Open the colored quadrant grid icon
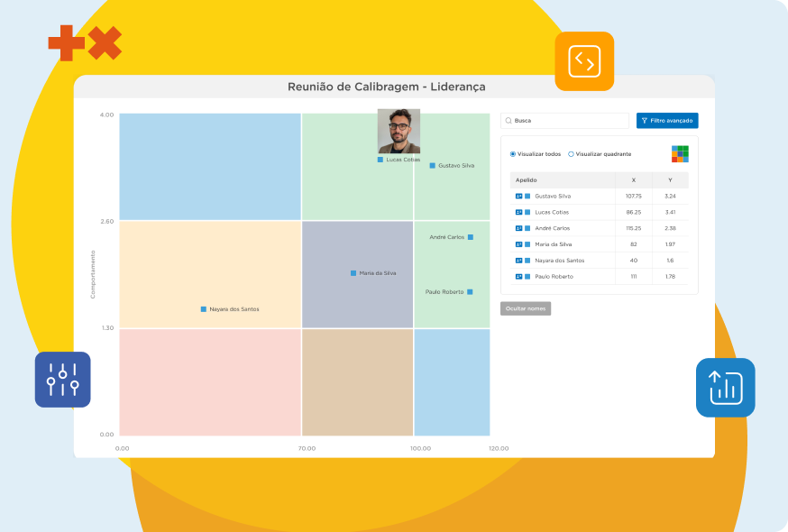Image resolution: width=788 pixels, height=532 pixels. tap(680, 154)
